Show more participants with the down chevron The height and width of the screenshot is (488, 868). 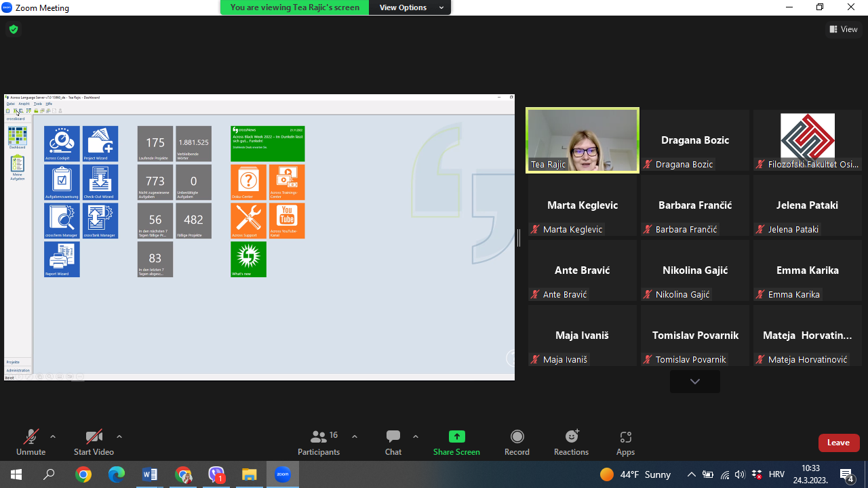695,382
